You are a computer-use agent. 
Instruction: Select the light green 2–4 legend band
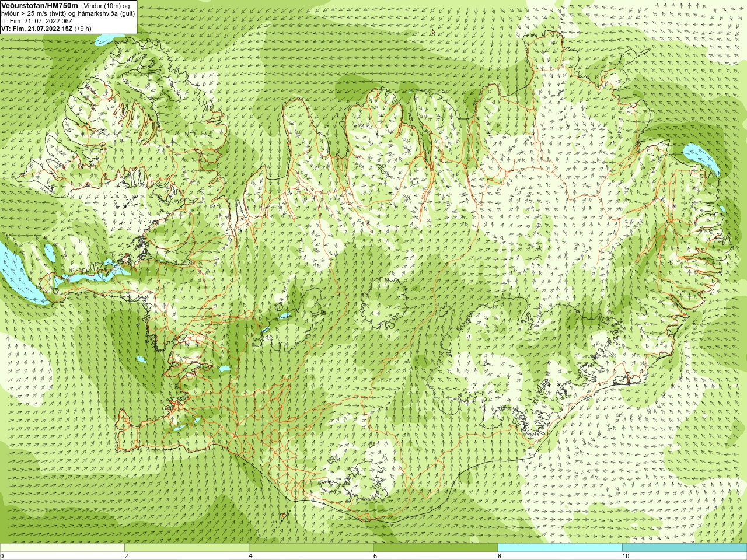click(187, 548)
